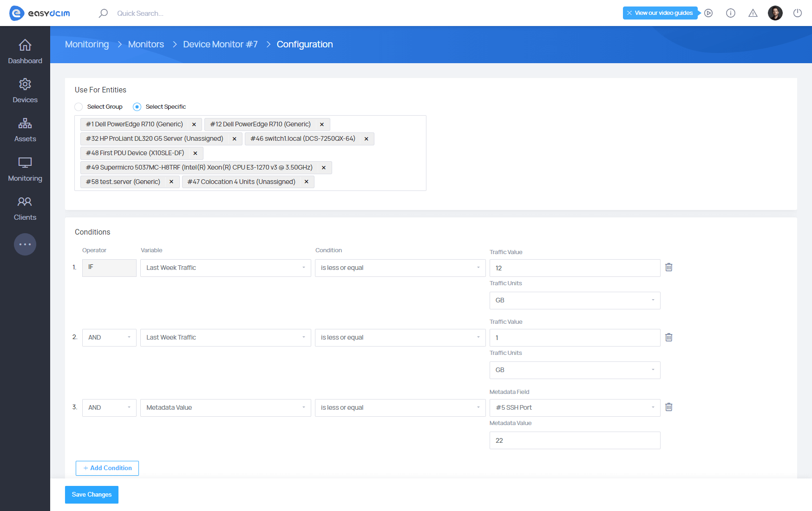Focus the Quick Search field
This screenshot has width=812, height=511.
click(140, 13)
